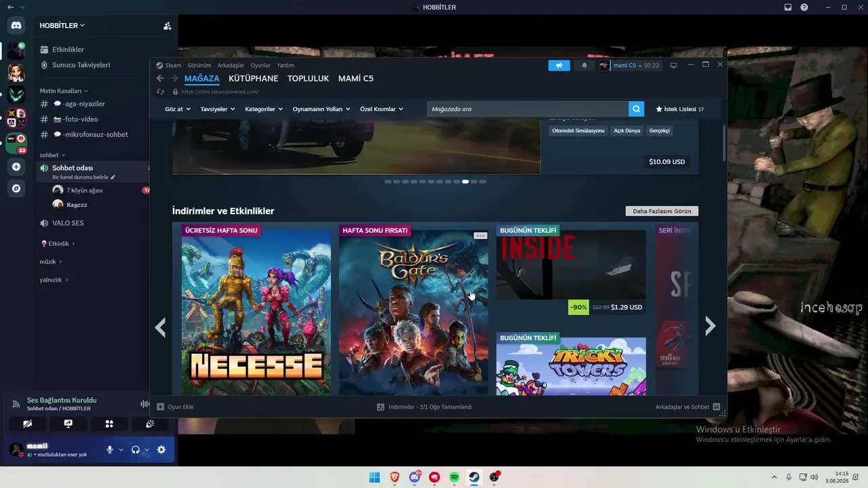This screenshot has width=868, height=488.
Task: Switch to the KÜTÜPHANE tab
Action: point(254,79)
